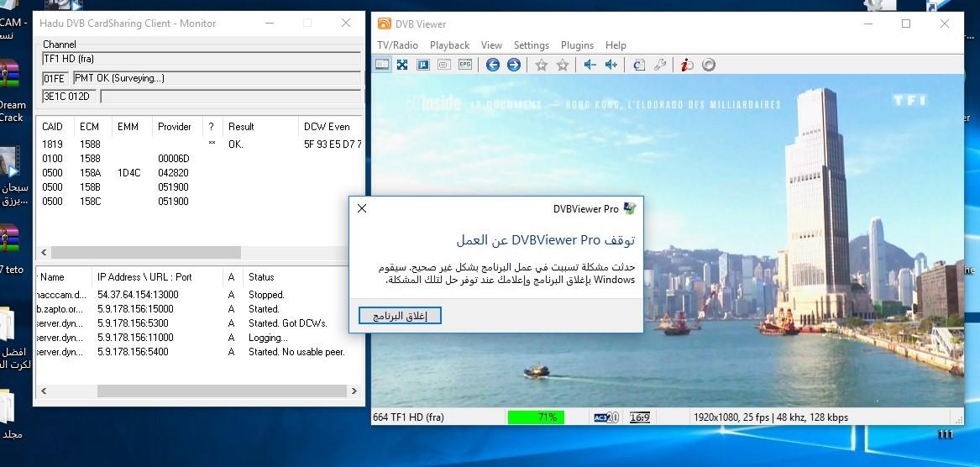Switch DVB Viewer to fullscreen mode
Image resolution: width=980 pixels, height=467 pixels.
[x=402, y=65]
